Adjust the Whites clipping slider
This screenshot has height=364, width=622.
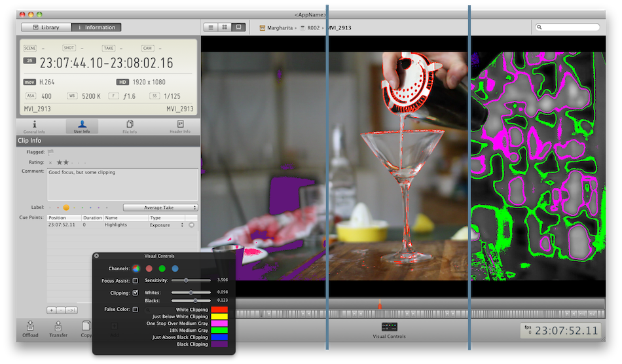coord(191,292)
